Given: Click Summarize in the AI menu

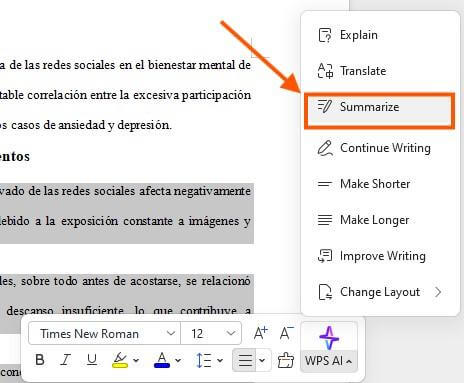Looking at the screenshot, I should coord(380,111).
